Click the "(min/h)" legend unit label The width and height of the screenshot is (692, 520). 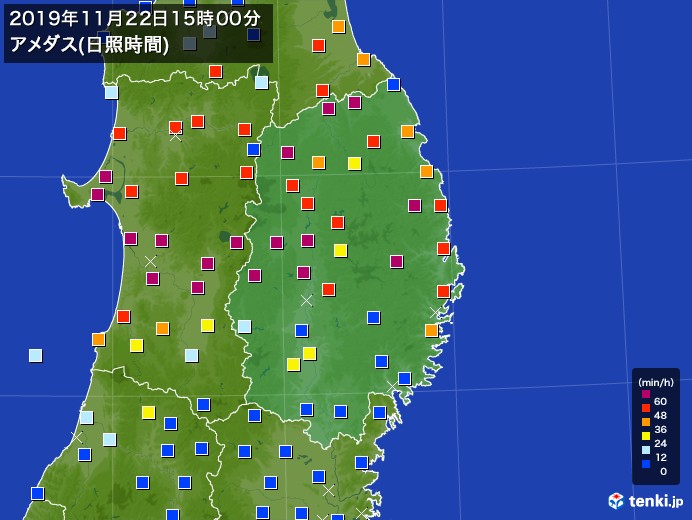[656, 382]
